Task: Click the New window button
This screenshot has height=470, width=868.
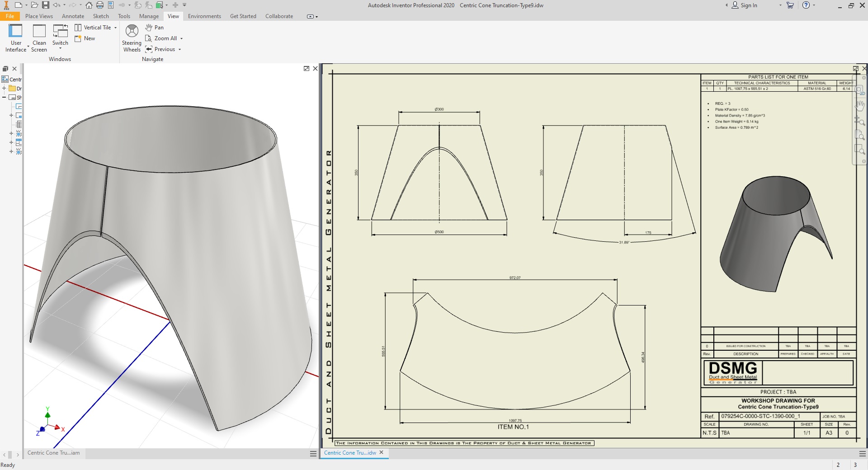Action: point(85,38)
